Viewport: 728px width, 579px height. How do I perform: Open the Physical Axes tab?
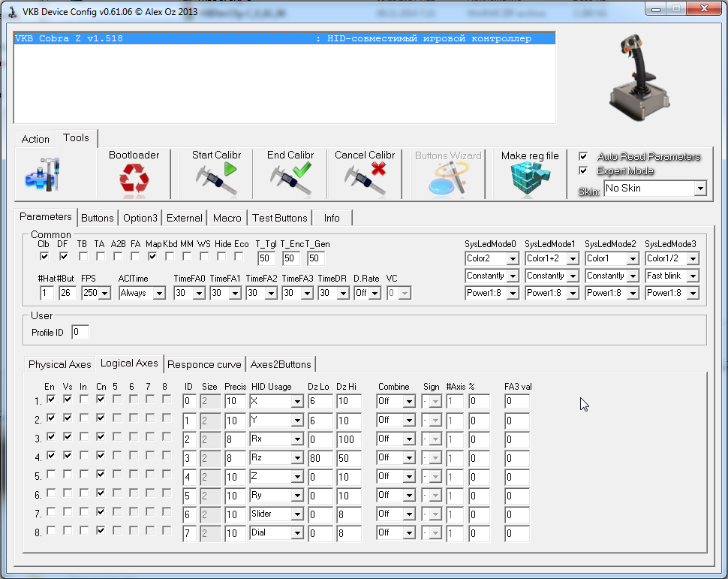coord(59,364)
